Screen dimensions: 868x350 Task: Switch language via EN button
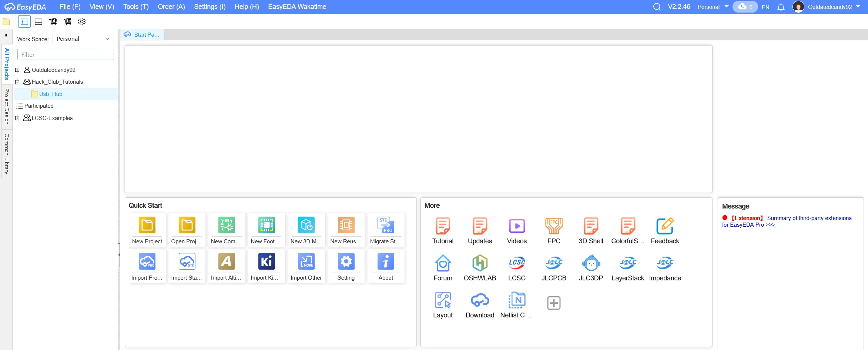pyautogui.click(x=765, y=7)
